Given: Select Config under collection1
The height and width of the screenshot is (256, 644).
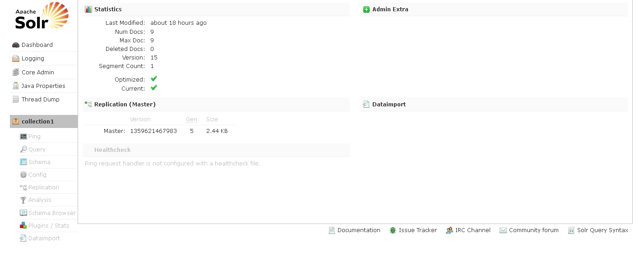Looking at the screenshot, I should (x=37, y=175).
